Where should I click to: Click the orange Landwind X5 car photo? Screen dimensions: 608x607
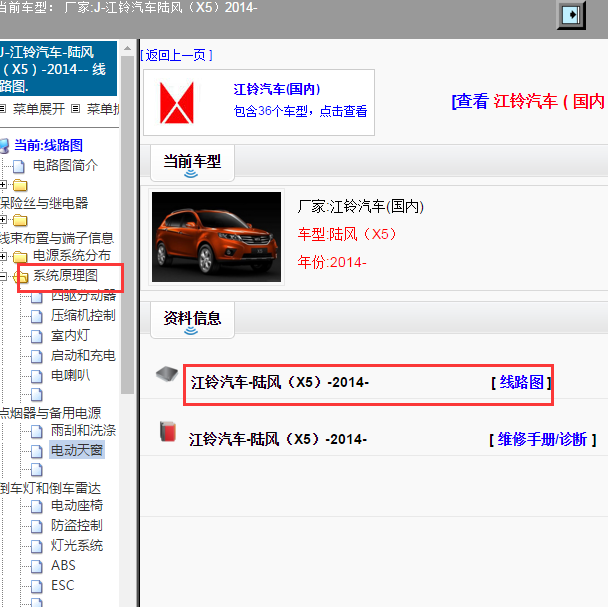[216, 237]
